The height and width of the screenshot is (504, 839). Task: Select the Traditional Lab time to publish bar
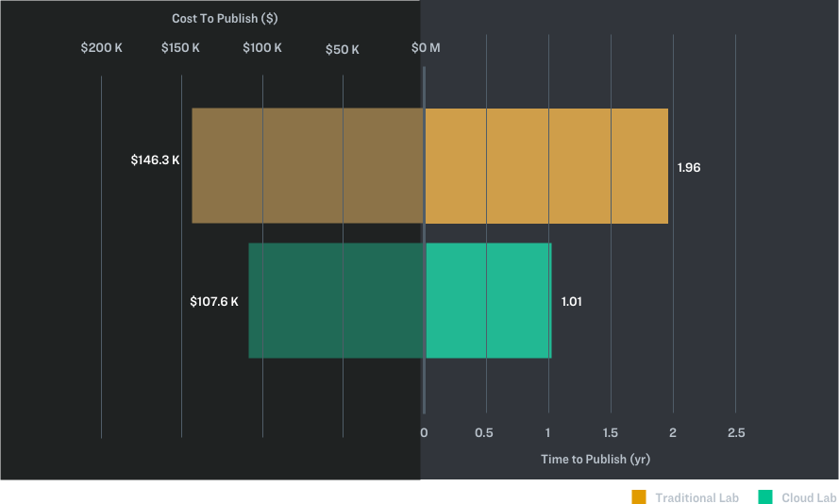(546, 166)
